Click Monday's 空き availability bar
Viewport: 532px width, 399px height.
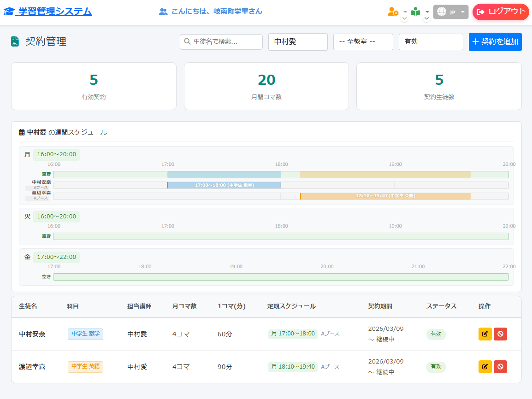[281, 175]
